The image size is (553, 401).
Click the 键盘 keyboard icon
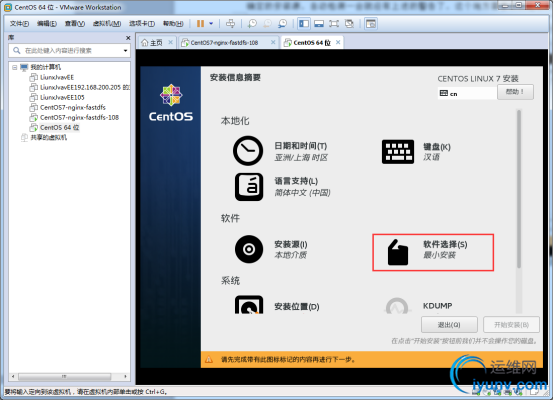398,152
